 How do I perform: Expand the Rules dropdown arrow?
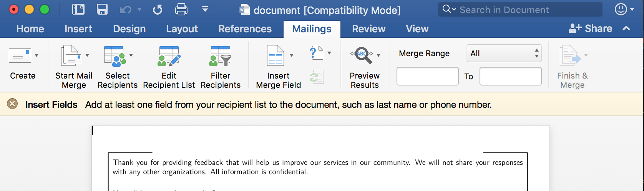coord(329,53)
